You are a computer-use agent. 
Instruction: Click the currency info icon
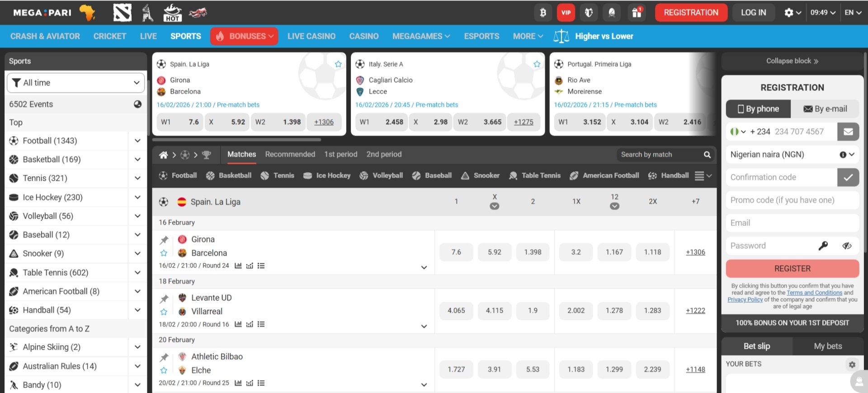tap(843, 154)
